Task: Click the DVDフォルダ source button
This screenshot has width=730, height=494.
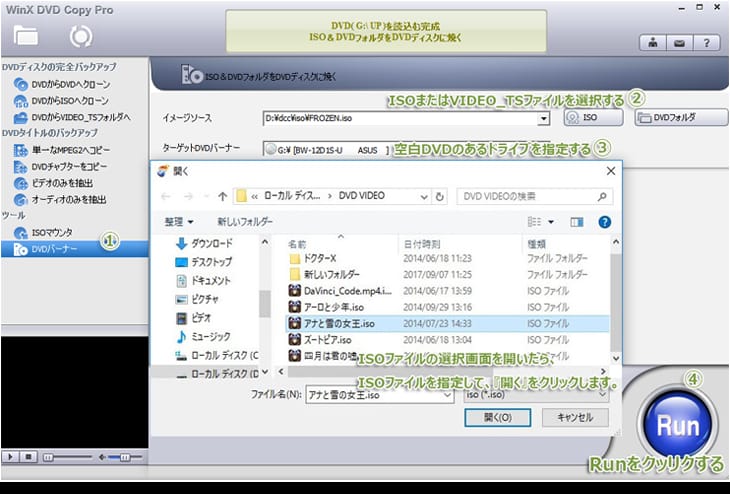Action: [x=681, y=117]
